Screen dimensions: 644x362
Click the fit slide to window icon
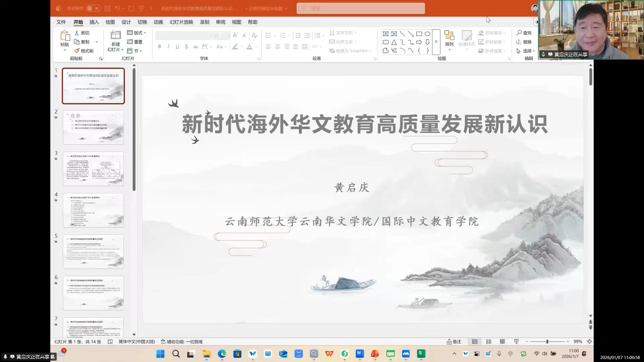pyautogui.click(x=589, y=342)
